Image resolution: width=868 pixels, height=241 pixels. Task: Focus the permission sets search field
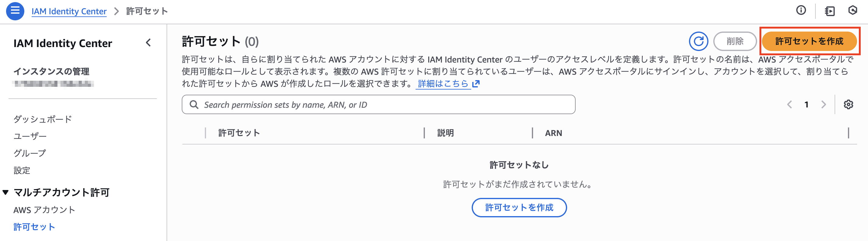point(384,105)
